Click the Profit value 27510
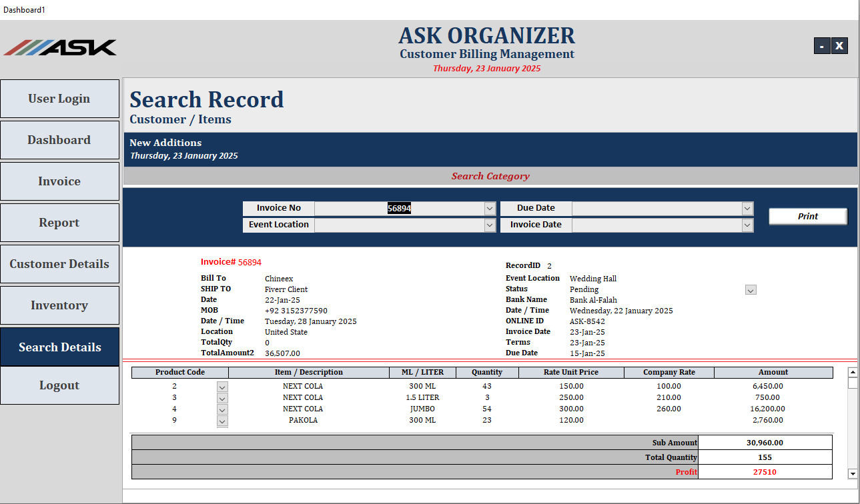The height and width of the screenshot is (504, 860). pyautogui.click(x=765, y=472)
